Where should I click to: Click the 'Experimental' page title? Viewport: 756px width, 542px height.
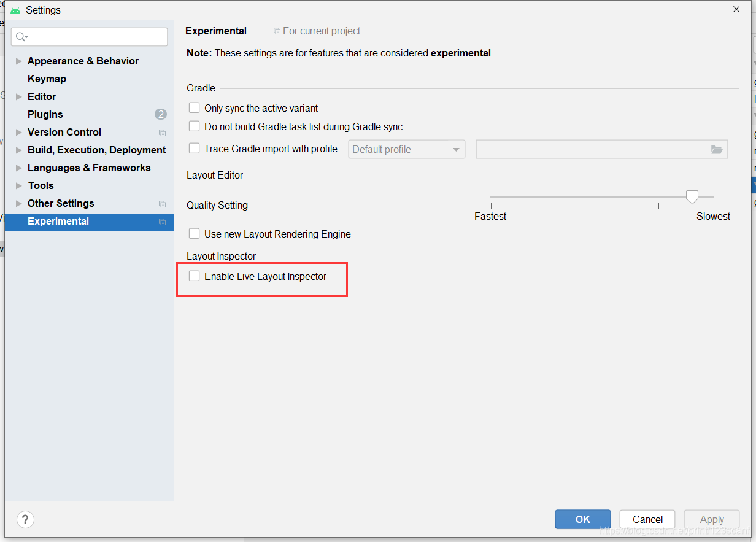[x=216, y=31]
